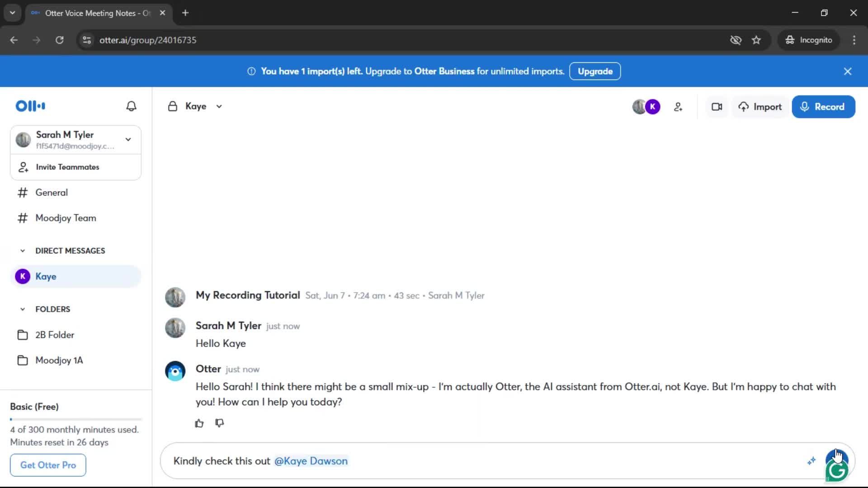This screenshot has height=488, width=868.
Task: Click Sarah M Tyler's message avatar
Action: point(175,328)
